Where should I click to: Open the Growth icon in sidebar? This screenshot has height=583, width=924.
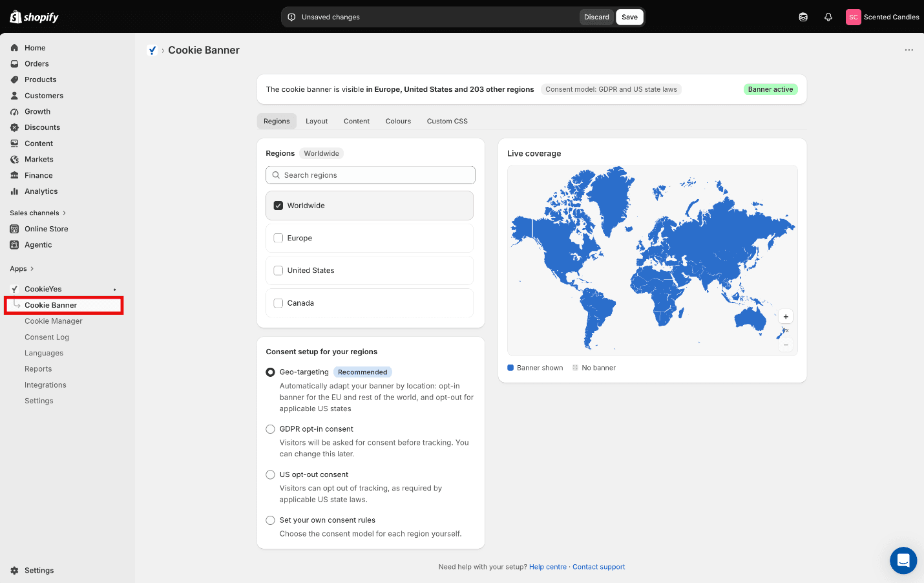14,112
